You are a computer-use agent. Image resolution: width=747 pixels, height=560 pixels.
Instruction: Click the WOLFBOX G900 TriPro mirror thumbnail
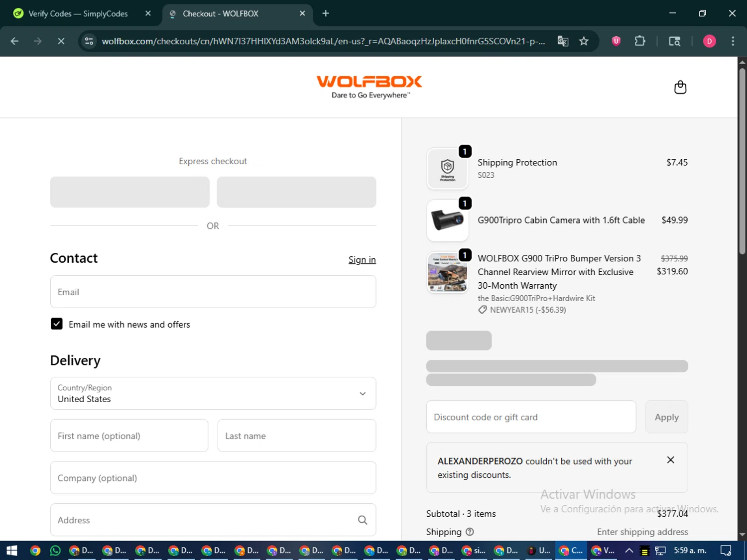[x=448, y=272]
